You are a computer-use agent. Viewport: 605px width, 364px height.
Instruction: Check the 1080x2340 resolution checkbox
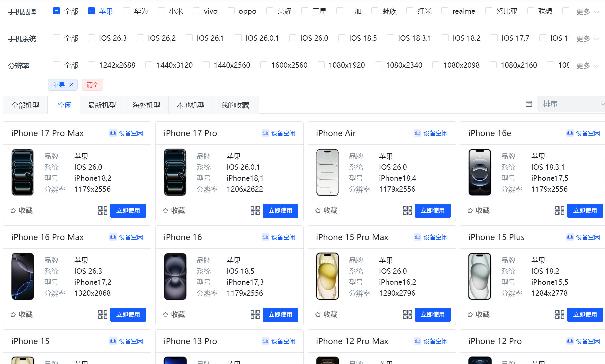[x=378, y=65]
